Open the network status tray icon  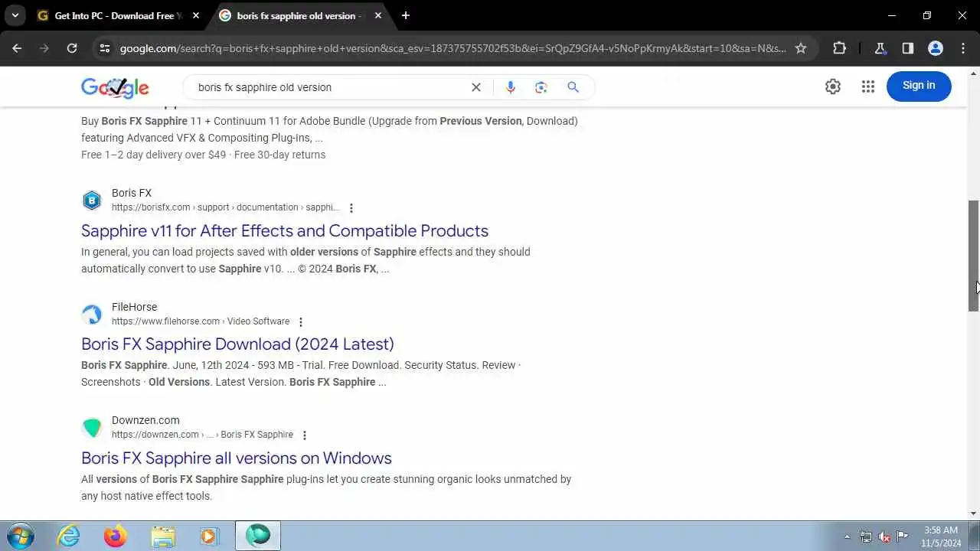[x=866, y=536]
